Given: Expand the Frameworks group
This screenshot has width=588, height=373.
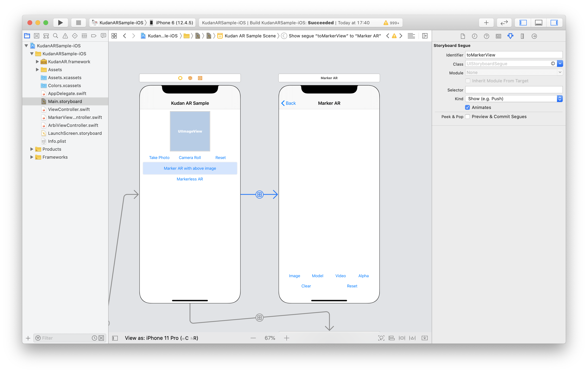Looking at the screenshot, I should (x=32, y=157).
